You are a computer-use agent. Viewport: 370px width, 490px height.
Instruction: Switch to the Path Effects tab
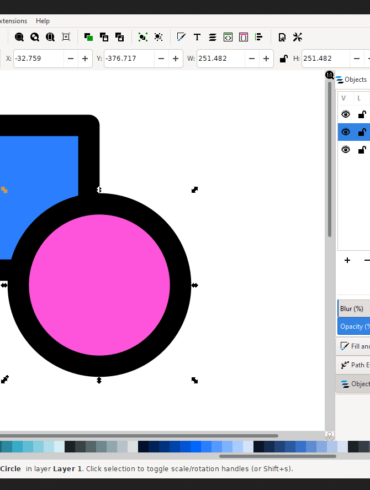(353, 365)
